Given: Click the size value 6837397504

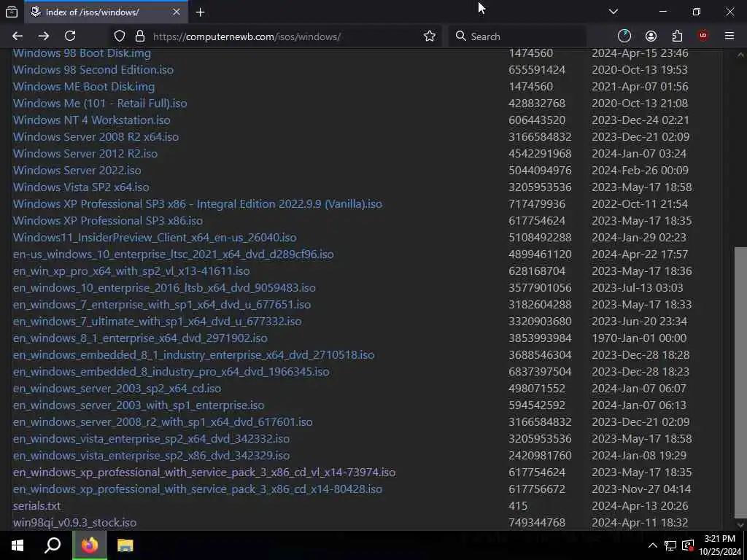Looking at the screenshot, I should click(540, 371).
